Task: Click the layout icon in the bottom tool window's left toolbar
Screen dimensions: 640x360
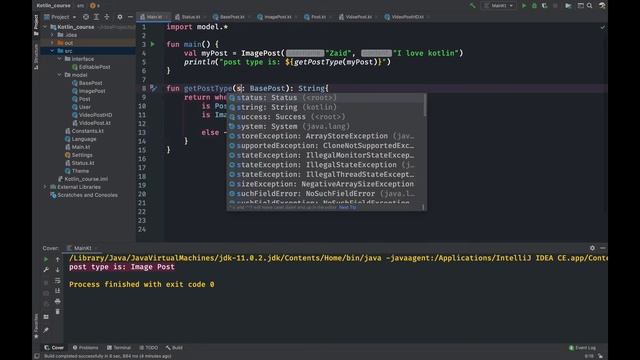Action: point(46,317)
